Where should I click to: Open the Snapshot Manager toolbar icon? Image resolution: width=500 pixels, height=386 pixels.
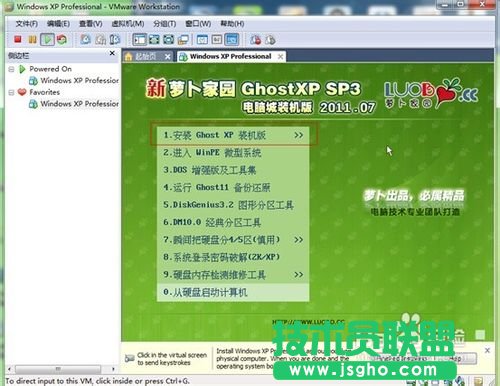point(115,40)
